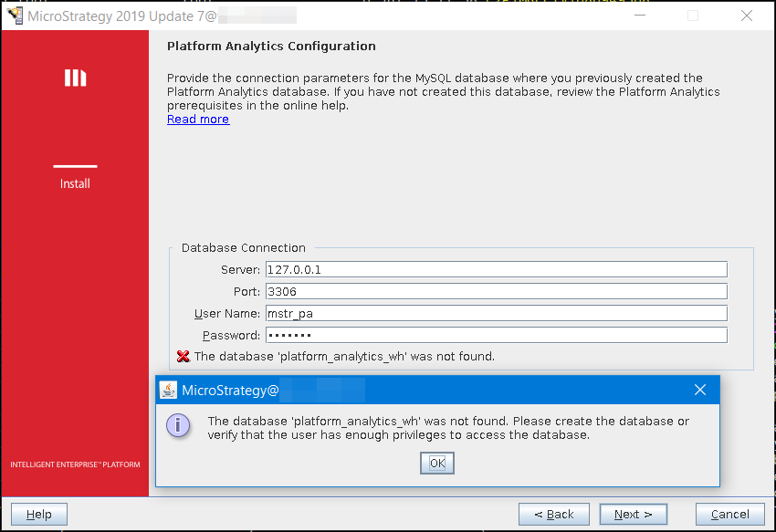
Task: Click the MicroStrategy logo in the title bar
Action: [13, 14]
